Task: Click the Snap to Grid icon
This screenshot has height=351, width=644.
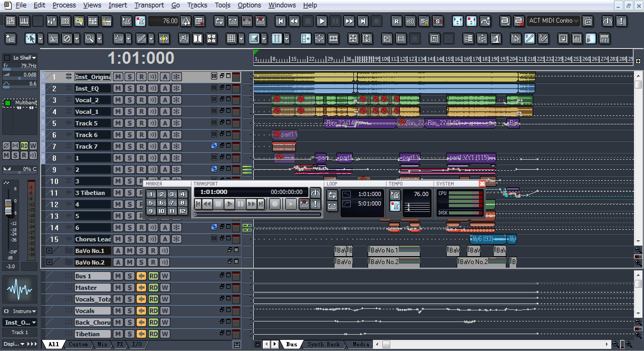Action: (x=231, y=38)
